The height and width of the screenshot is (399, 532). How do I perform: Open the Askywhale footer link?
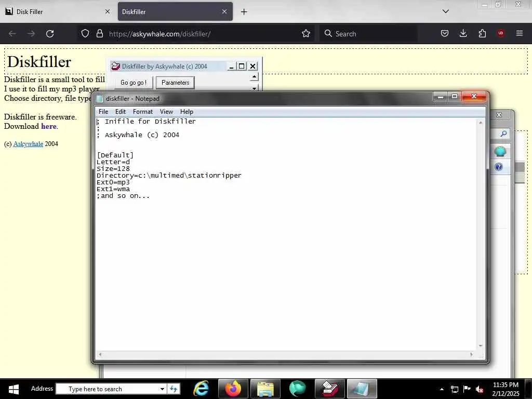28,144
